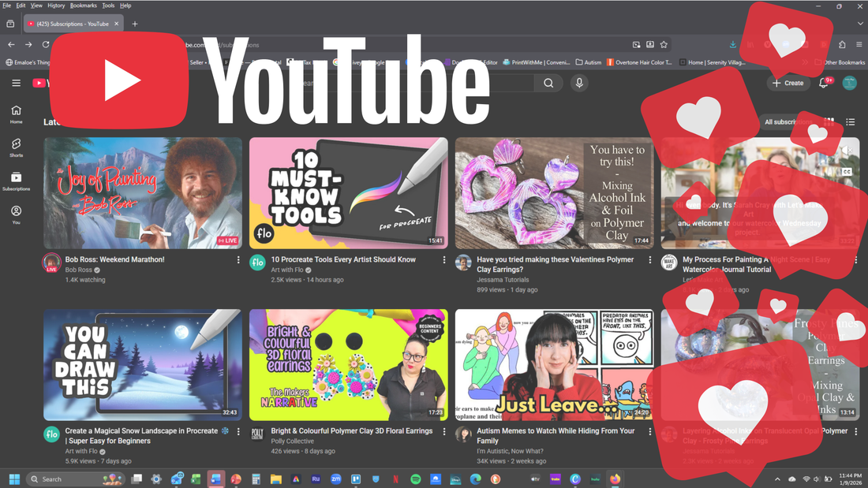
Task: Open 'Bob Ross: Weekend Marathon!' title link
Action: (x=114, y=259)
